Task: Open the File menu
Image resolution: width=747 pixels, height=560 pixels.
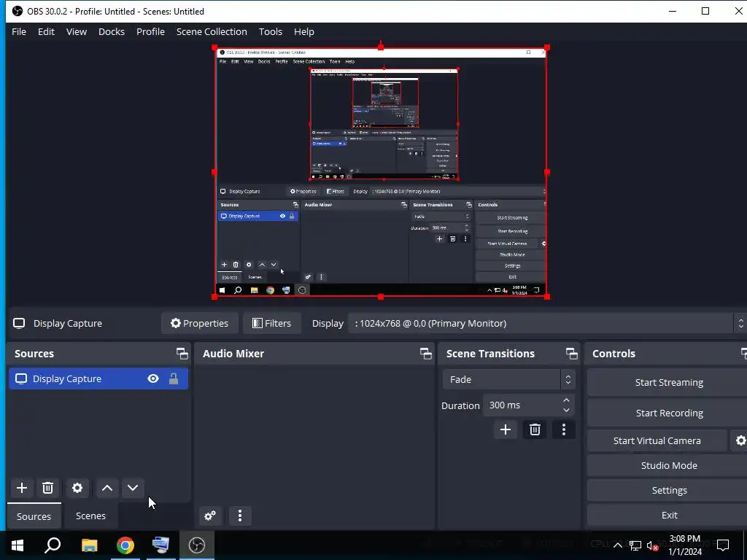Action: [x=19, y=31]
